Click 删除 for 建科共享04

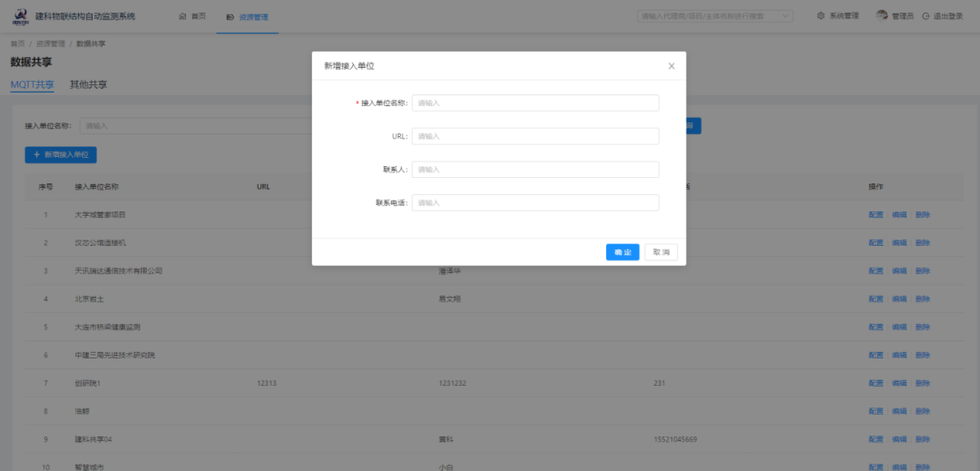(x=923, y=440)
